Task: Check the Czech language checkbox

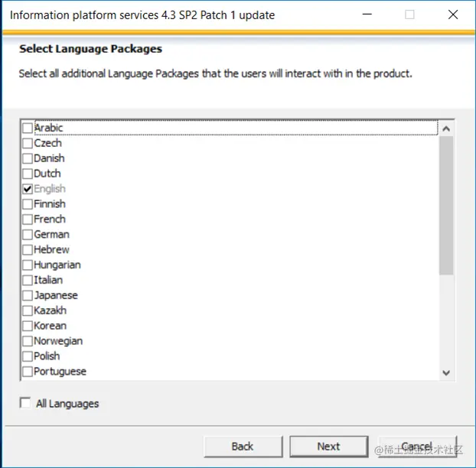Action: click(28, 143)
